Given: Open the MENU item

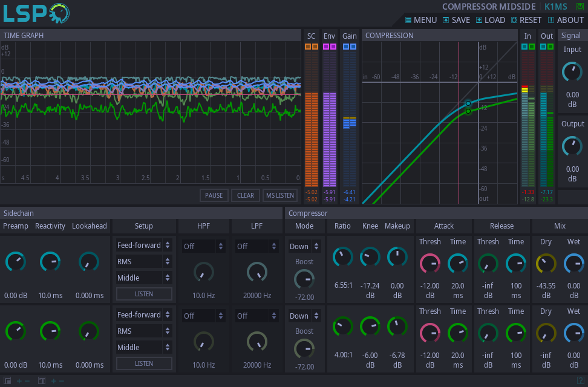Looking at the screenshot, I should click(421, 20).
